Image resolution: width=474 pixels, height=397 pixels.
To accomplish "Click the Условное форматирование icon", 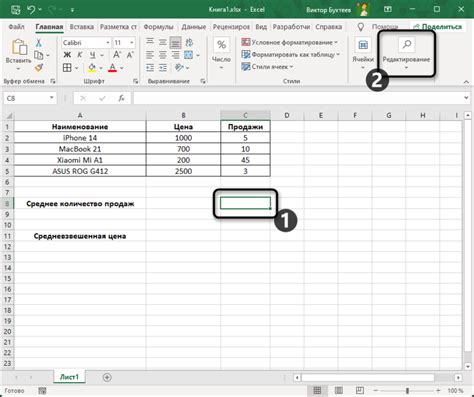I will (x=246, y=42).
